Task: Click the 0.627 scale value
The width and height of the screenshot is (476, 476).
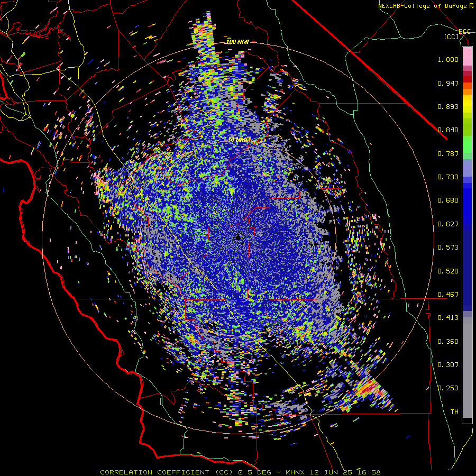Action: (448, 224)
